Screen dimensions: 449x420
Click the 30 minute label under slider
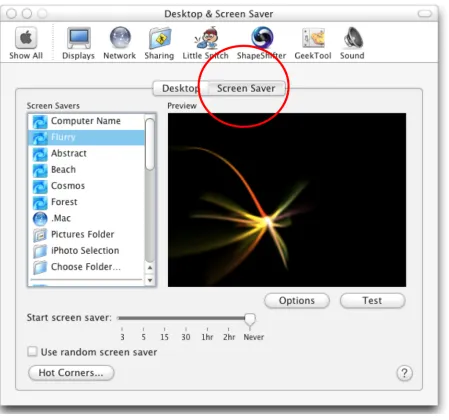(x=186, y=337)
